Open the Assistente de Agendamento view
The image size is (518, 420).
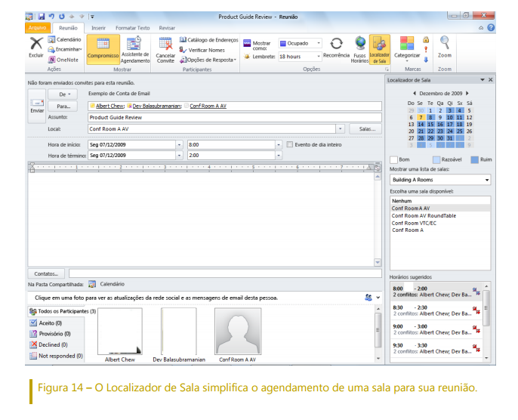pyautogui.click(x=135, y=50)
